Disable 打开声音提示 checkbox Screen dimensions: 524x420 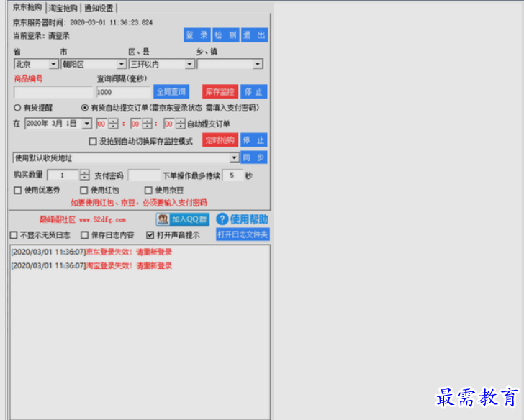(x=150, y=235)
